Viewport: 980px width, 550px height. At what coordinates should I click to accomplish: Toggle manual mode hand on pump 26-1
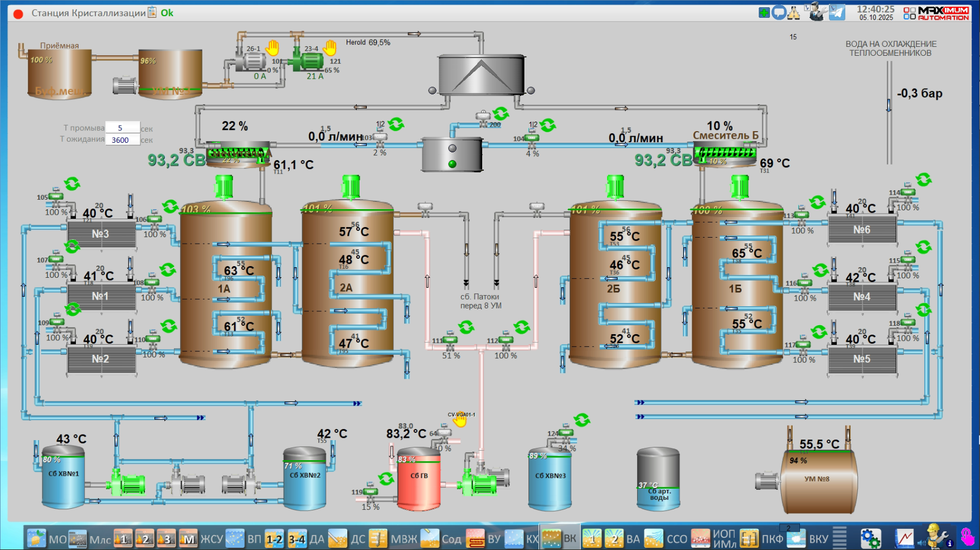click(x=272, y=48)
